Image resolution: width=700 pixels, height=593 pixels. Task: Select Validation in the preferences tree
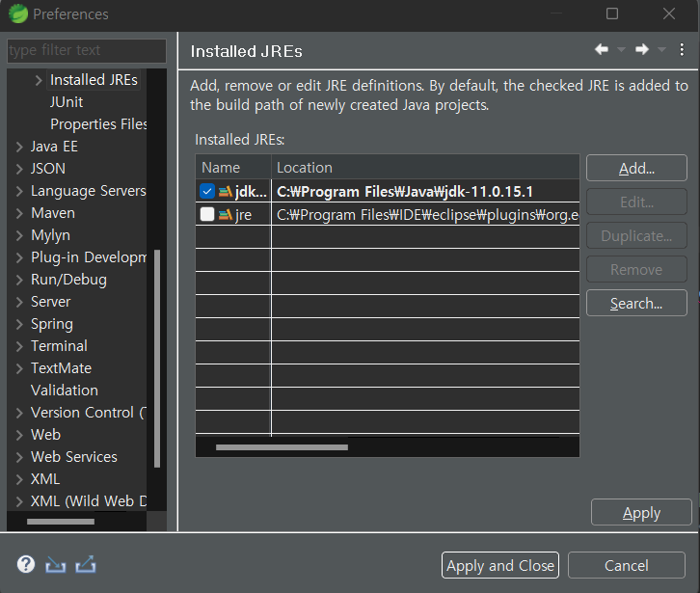point(65,391)
